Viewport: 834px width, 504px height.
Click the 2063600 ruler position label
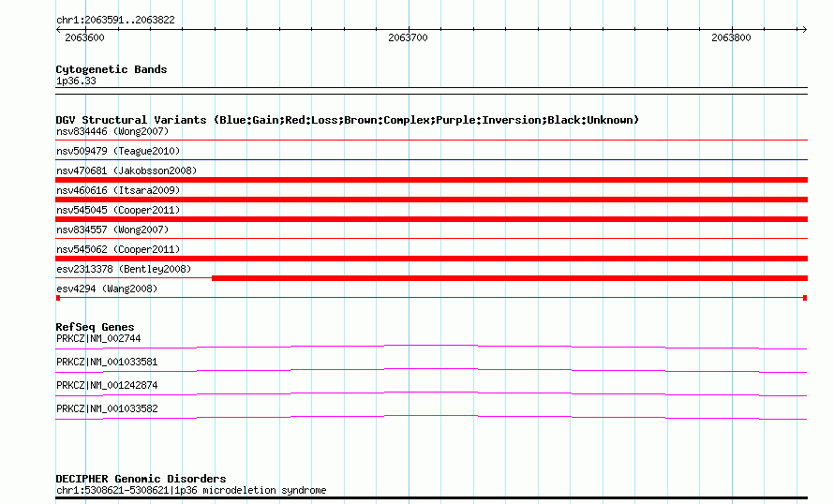[x=84, y=37]
